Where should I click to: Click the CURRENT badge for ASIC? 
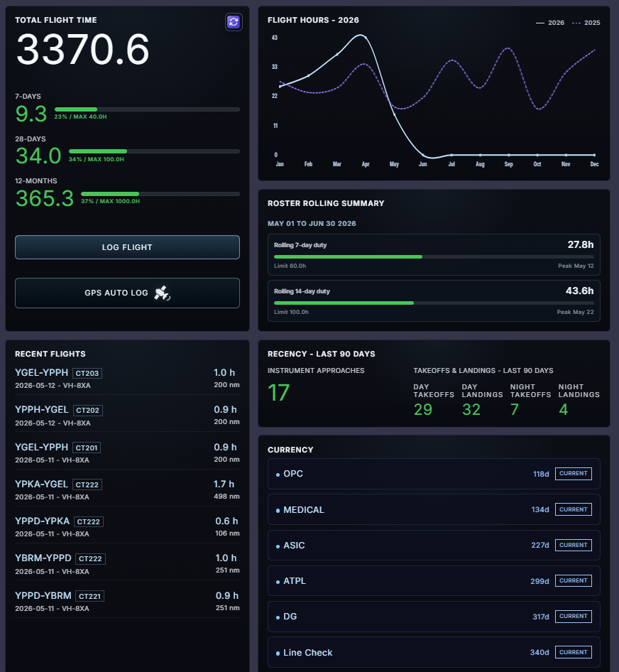click(573, 545)
